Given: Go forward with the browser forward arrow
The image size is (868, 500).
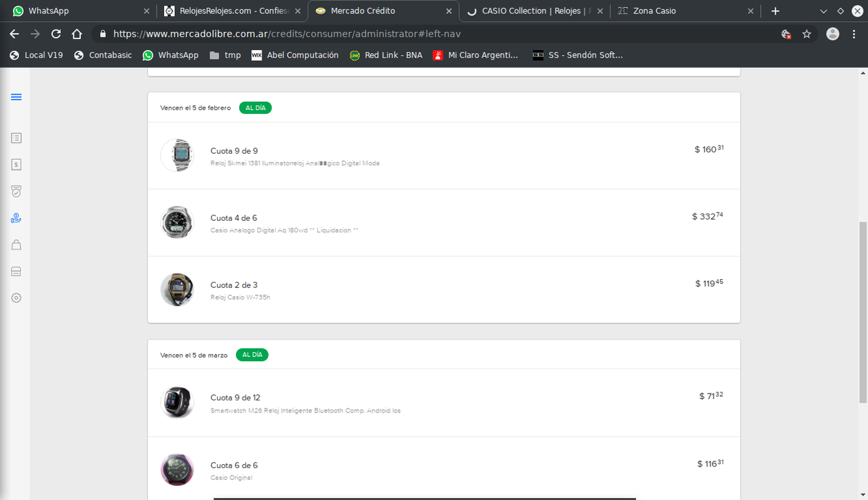Looking at the screenshot, I should coord(35,34).
